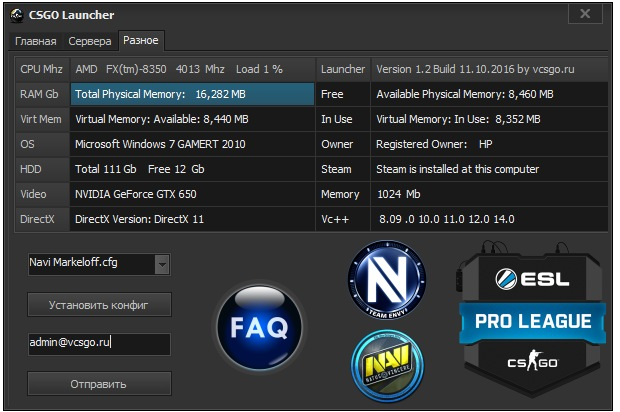The image size is (620, 412).
Task: Select the 1024 Mb memory cell
Action: [x=489, y=194]
